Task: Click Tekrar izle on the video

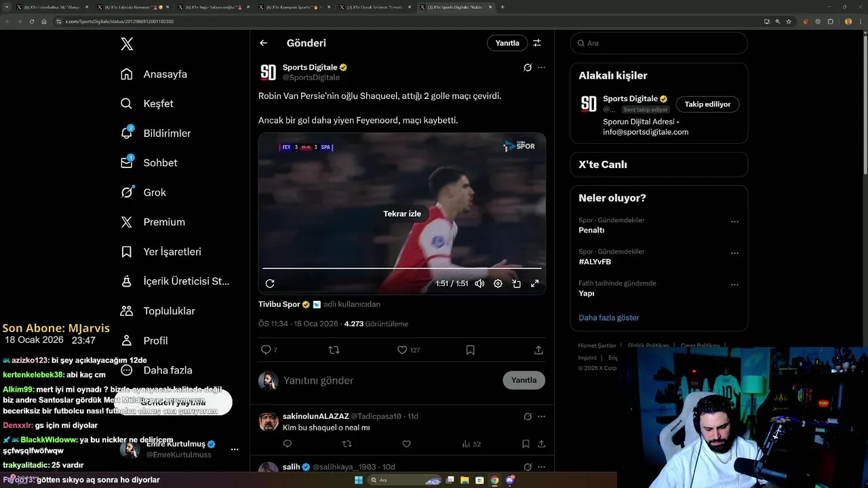Action: (x=402, y=213)
